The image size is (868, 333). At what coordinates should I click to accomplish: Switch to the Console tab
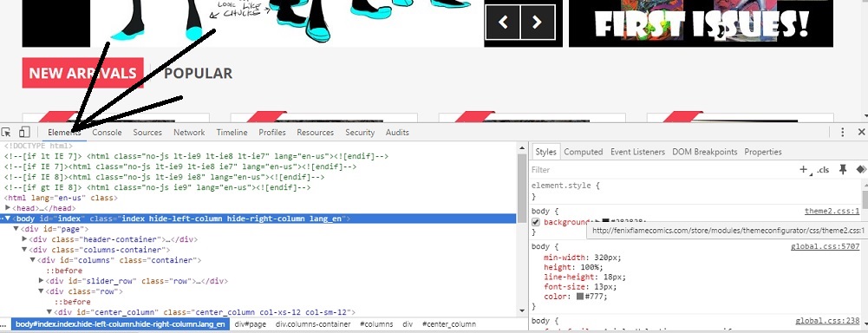click(107, 132)
